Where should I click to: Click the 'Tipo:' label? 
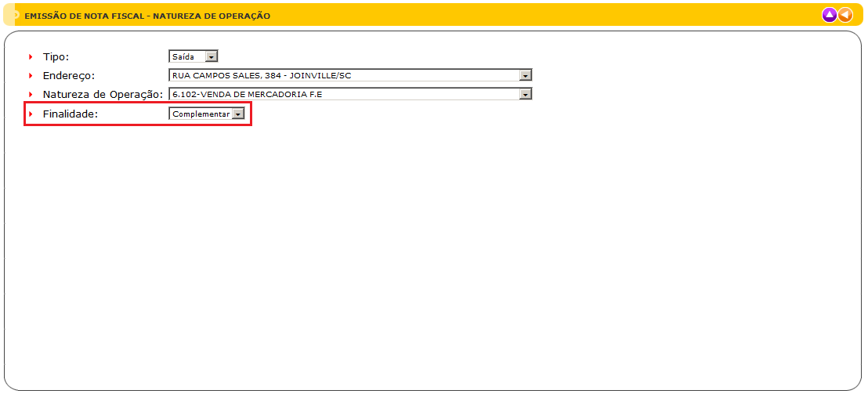(x=56, y=56)
